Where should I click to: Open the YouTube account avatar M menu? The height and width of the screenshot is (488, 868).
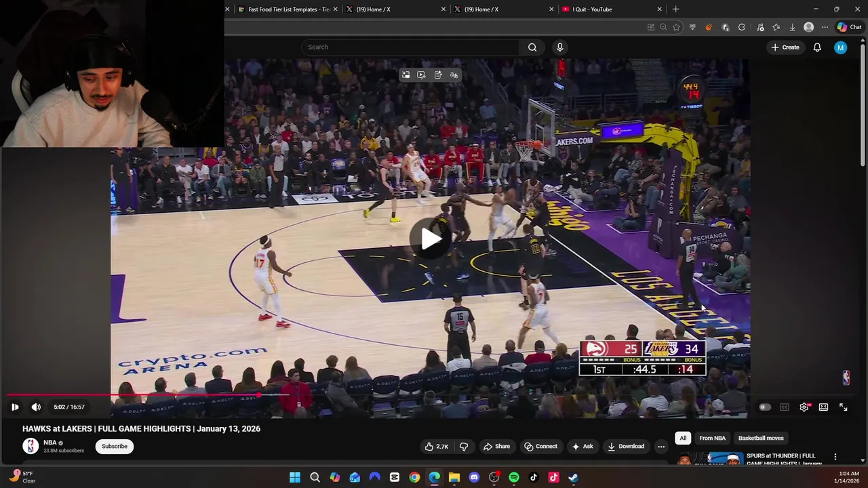tap(841, 47)
